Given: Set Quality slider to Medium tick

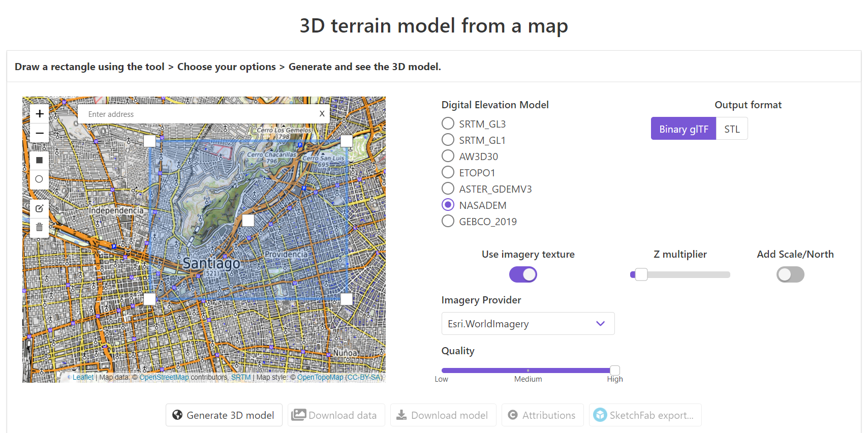Looking at the screenshot, I should point(528,370).
